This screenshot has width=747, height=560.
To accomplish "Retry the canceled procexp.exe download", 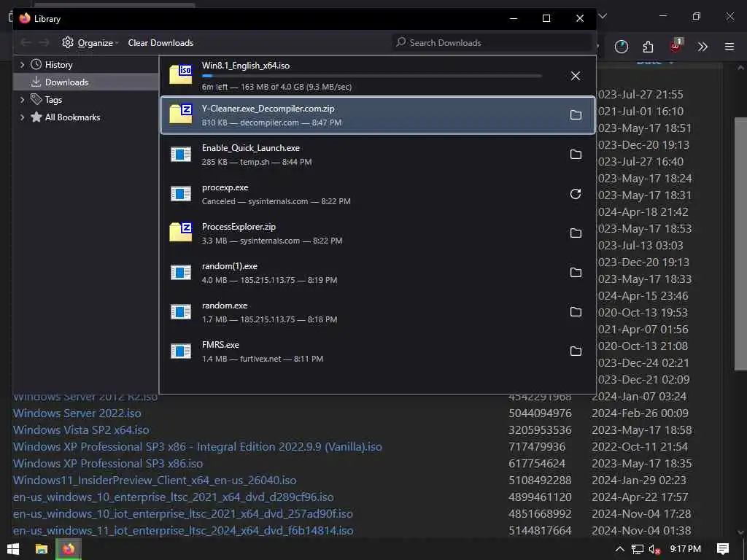I will pos(576,194).
